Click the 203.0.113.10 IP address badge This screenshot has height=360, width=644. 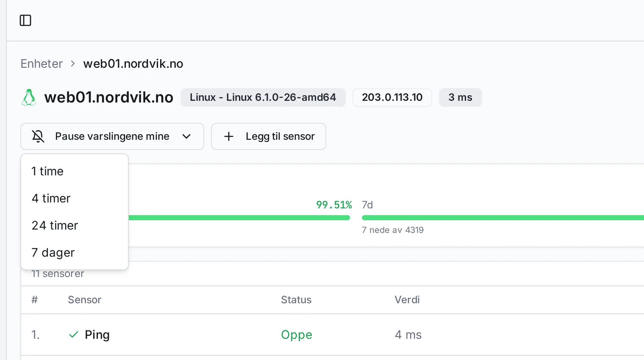pyautogui.click(x=392, y=97)
